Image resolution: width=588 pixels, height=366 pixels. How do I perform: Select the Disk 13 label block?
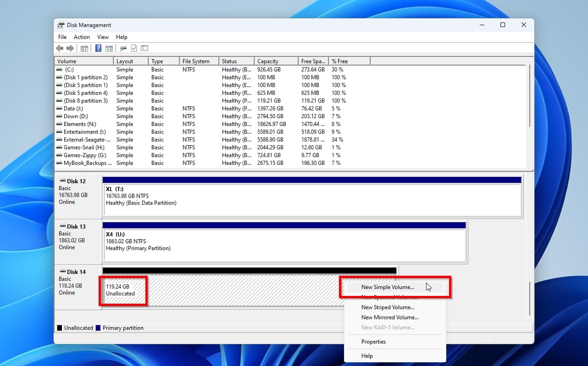[78, 241]
